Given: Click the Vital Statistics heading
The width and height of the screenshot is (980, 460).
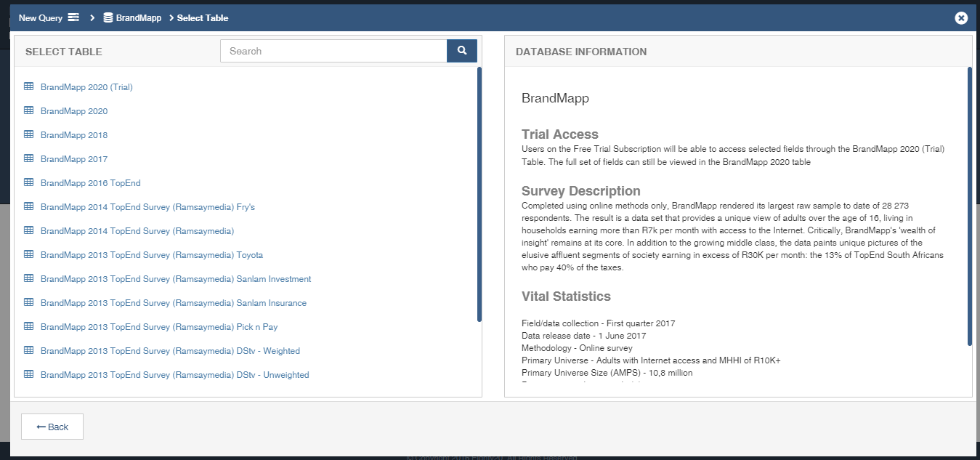Looking at the screenshot, I should 566,296.
